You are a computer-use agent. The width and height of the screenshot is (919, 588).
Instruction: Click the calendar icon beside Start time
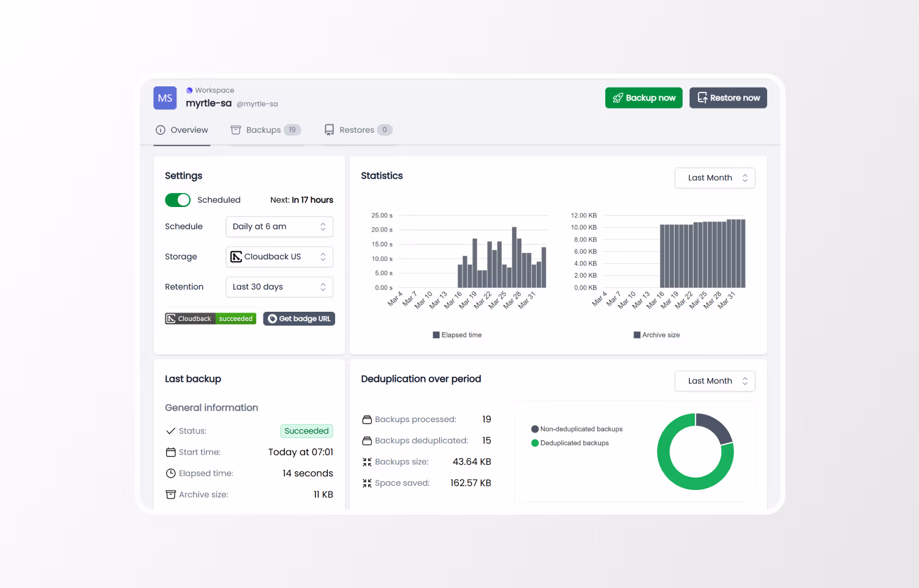click(170, 451)
